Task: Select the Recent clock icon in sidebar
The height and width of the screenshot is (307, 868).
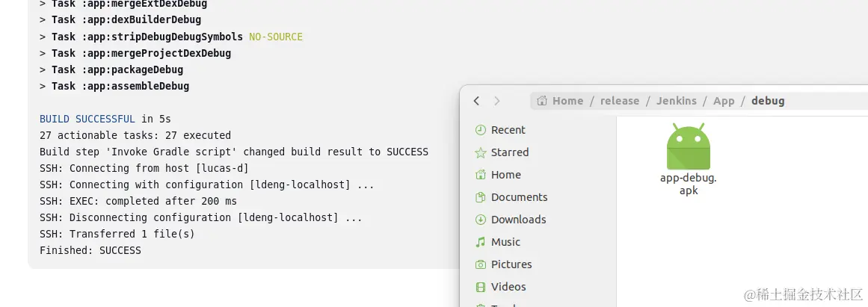Action: (481, 130)
